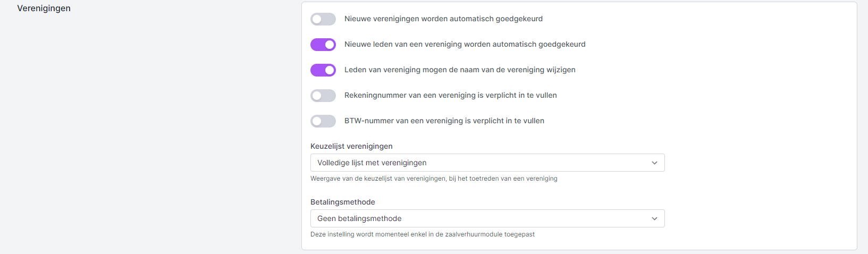This screenshot has width=868, height=254.
Task: Turn off the 'naam van de vereniging wijzigen' switch
Action: click(323, 70)
